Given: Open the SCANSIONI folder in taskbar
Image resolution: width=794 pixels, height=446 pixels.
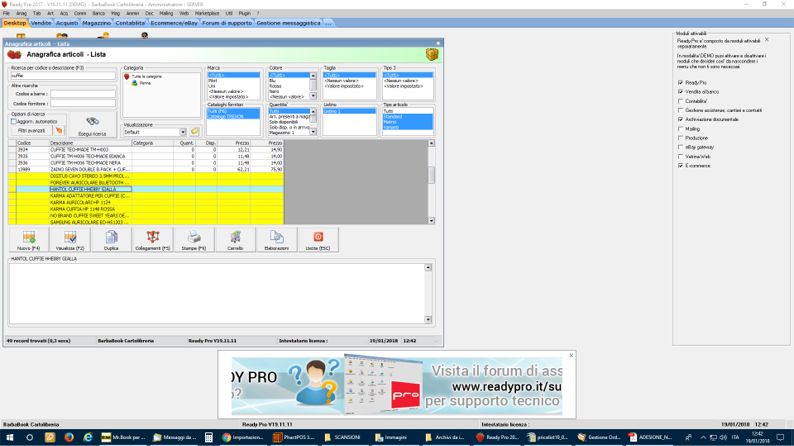Looking at the screenshot, I should [342, 437].
